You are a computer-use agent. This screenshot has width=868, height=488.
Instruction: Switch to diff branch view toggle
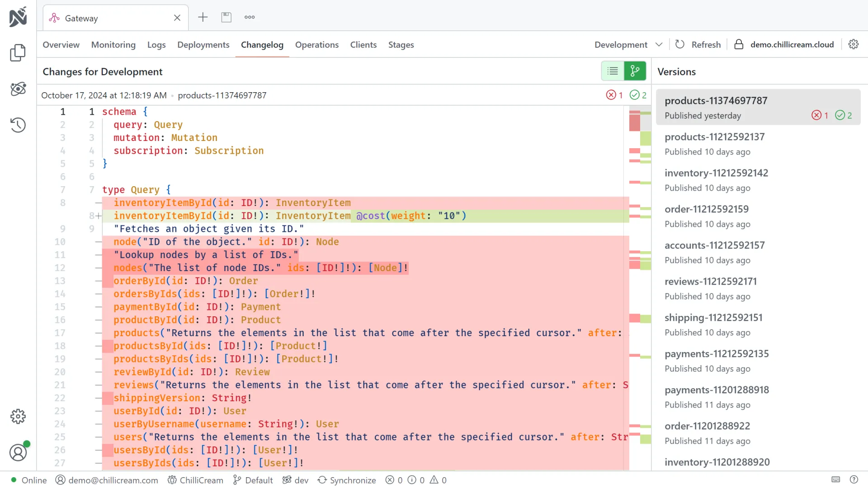tap(635, 71)
